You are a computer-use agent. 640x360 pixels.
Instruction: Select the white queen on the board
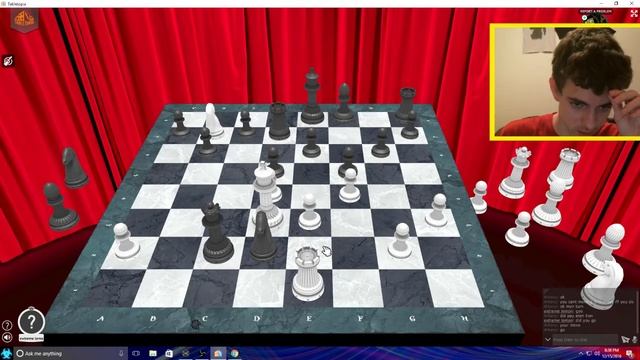point(266,194)
